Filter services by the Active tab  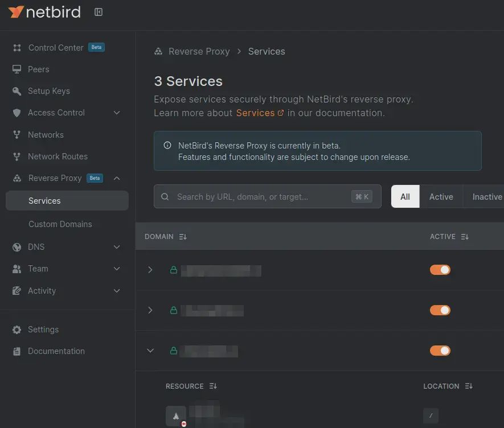441,197
